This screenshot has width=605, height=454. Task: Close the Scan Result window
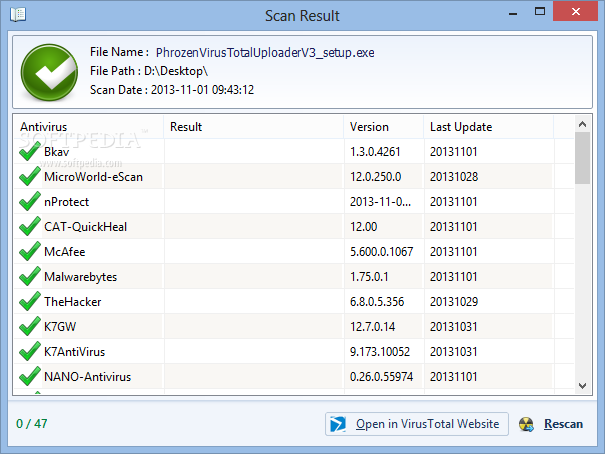(576, 12)
